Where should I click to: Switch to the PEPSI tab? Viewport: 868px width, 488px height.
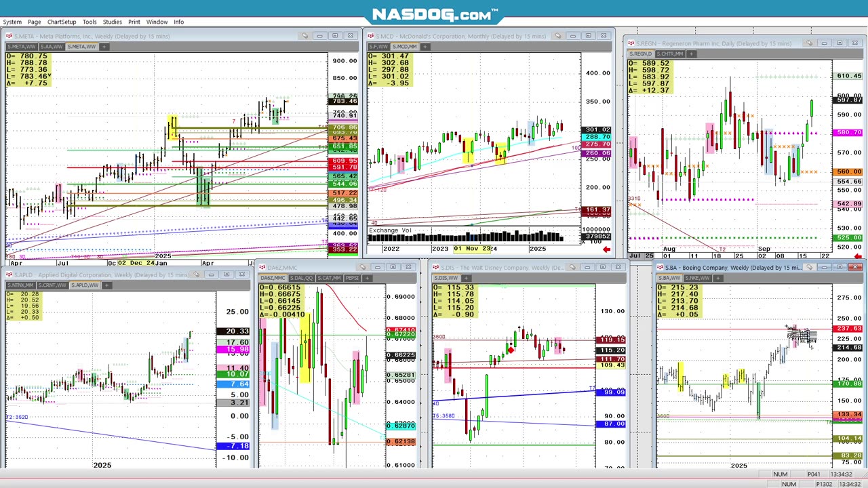pos(352,278)
